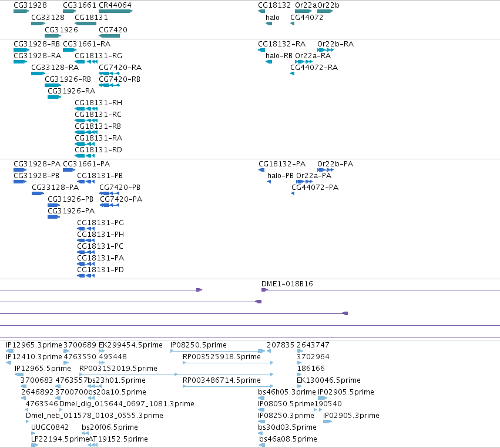Select protein CG31661-PA
Screen dimensions: 500x448
86,163
